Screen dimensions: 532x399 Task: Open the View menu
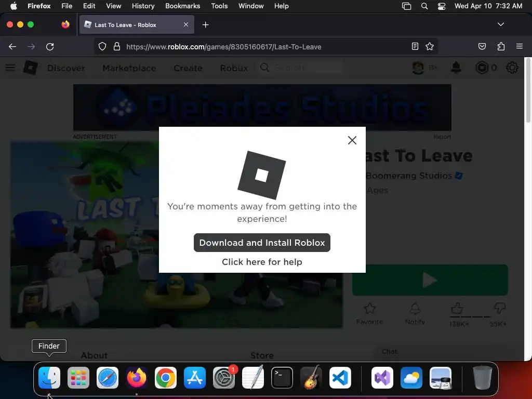coord(113,6)
